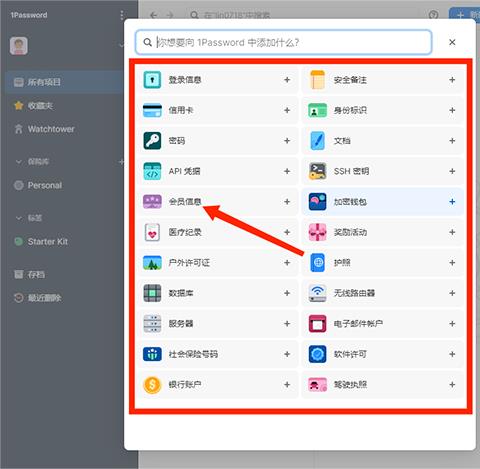
Task: Click the search magnifier icon in dialog
Action: click(x=147, y=42)
